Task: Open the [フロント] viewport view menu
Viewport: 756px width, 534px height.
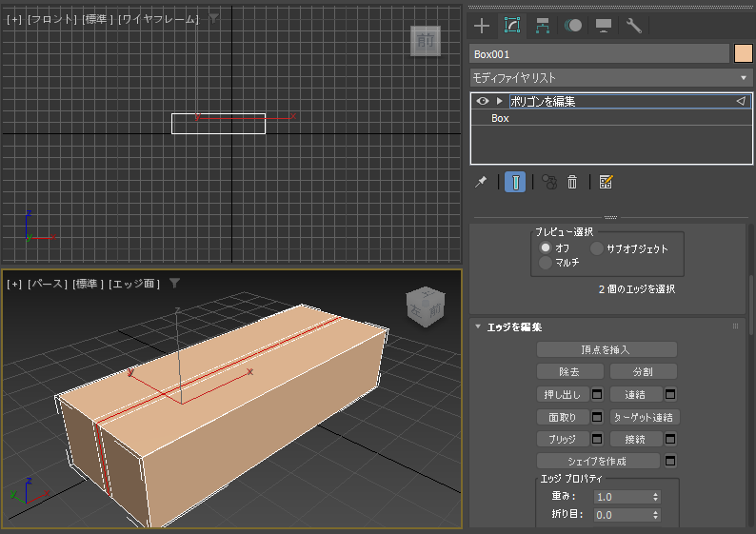Action: 52,19
